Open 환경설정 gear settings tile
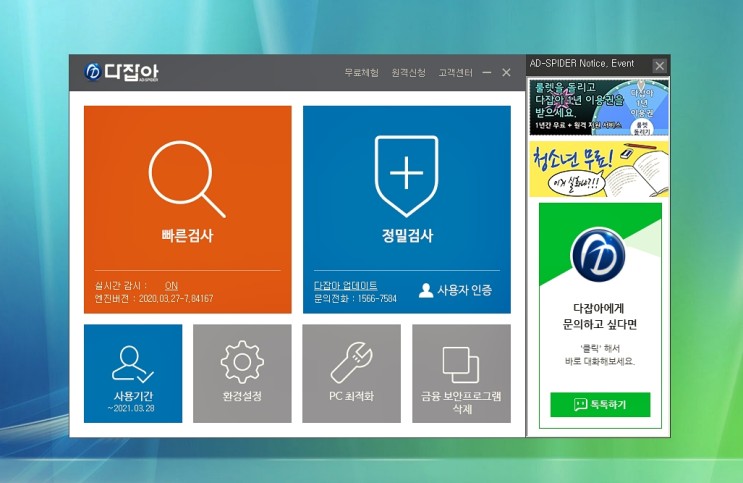The width and height of the screenshot is (743, 483). pos(242,374)
